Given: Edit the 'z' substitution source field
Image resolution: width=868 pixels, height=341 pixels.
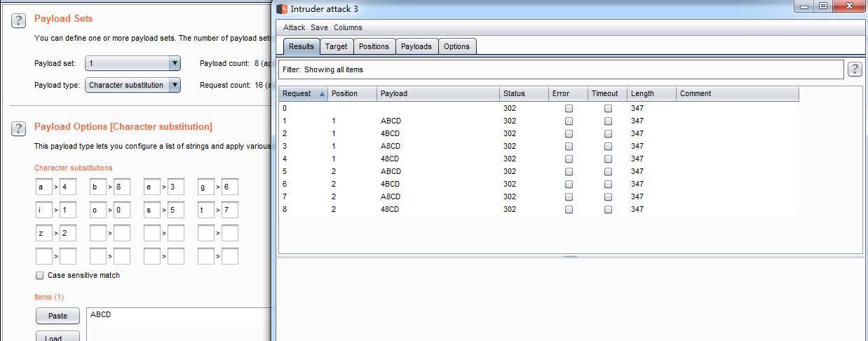Looking at the screenshot, I should pyautogui.click(x=44, y=233).
